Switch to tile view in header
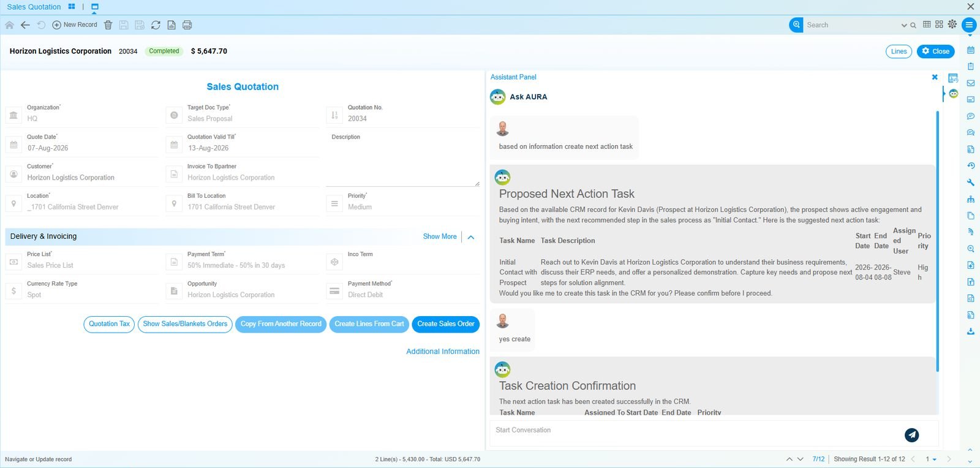Image resolution: width=980 pixels, height=468 pixels. pos(72,7)
